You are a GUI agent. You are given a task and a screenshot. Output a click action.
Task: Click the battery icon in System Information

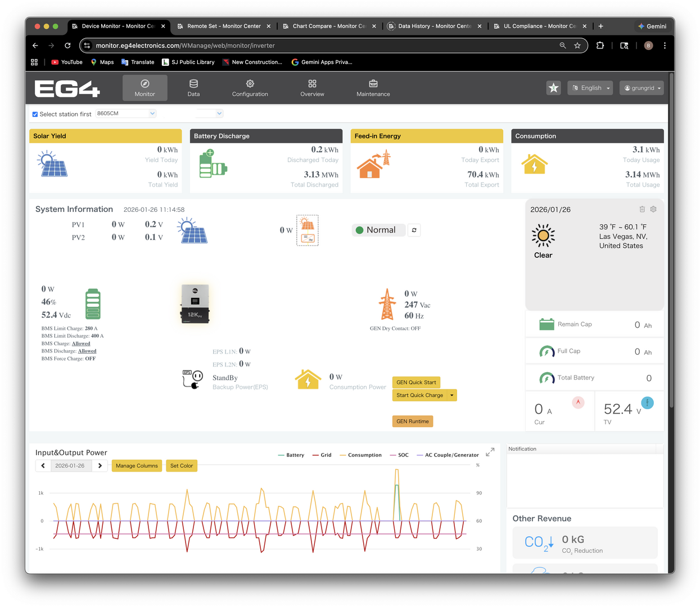pyautogui.click(x=93, y=304)
